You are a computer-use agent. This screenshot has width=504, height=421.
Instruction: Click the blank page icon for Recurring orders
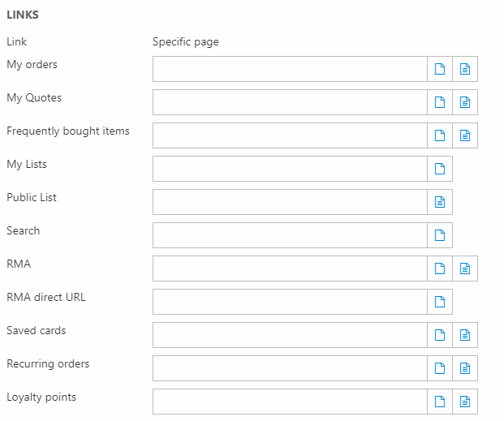pos(440,368)
